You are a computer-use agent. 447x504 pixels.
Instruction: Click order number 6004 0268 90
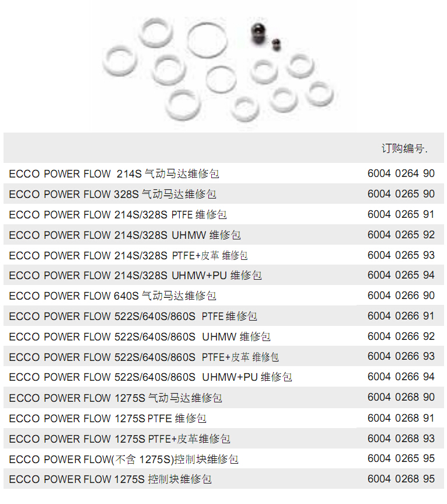coord(401,397)
